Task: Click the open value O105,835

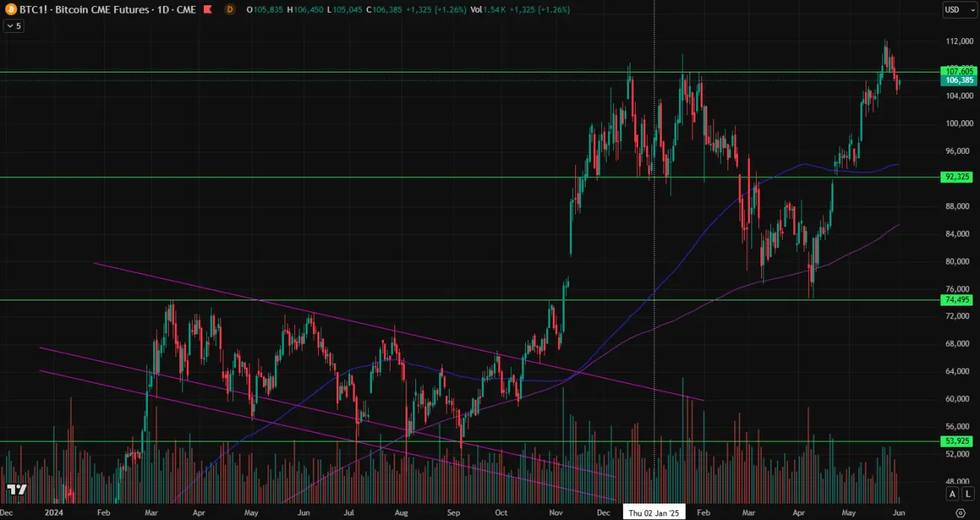Action: click(x=264, y=9)
